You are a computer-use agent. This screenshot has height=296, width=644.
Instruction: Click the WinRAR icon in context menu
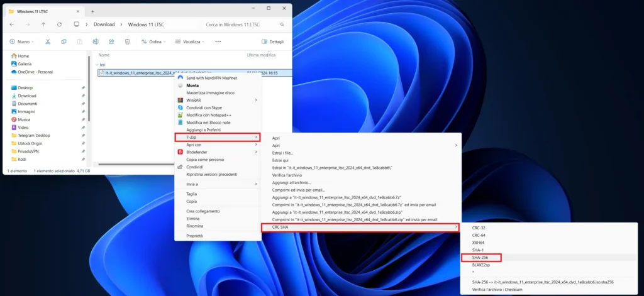click(180, 100)
